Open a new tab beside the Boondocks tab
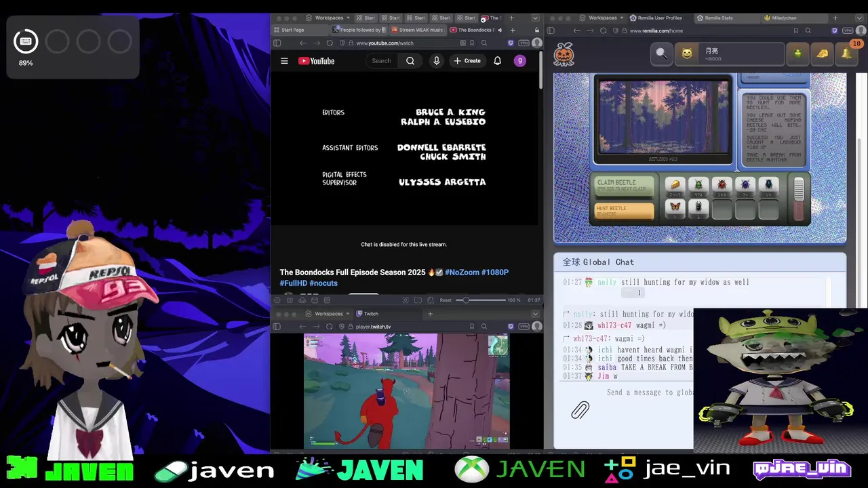This screenshot has width=868, height=488. point(512,30)
